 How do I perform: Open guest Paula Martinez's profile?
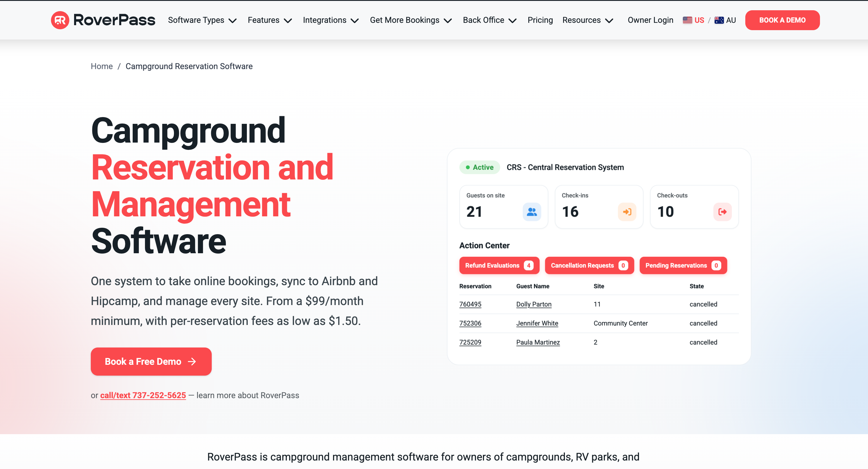pos(538,342)
